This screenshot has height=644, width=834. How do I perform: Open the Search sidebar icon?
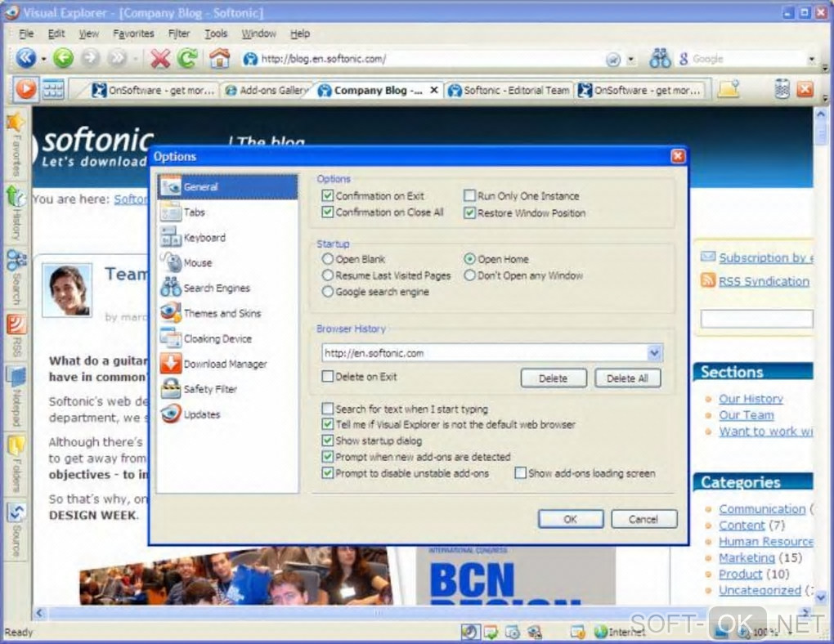coord(16,260)
